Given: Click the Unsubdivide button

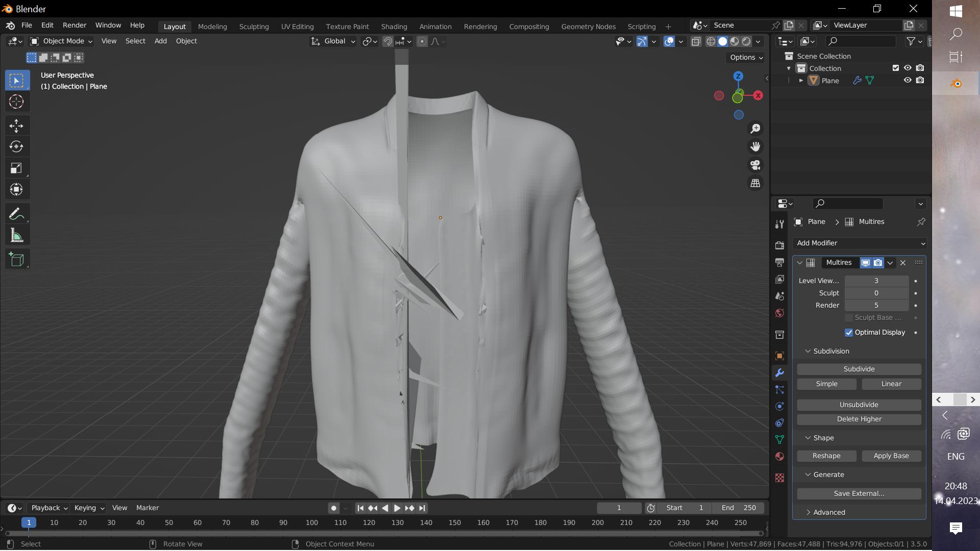Looking at the screenshot, I should tap(859, 405).
